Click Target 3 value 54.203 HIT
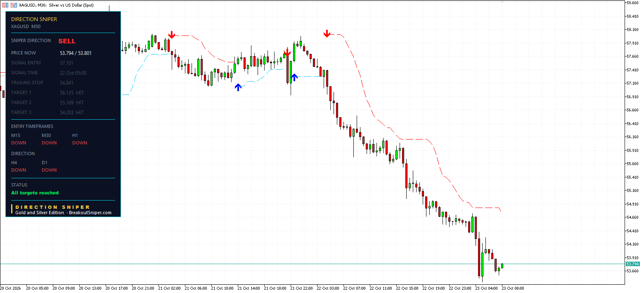The width and height of the screenshot is (644, 293). click(72, 113)
